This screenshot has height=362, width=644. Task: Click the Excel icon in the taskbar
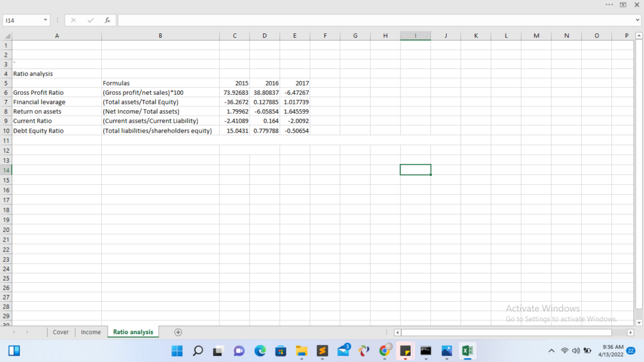coord(467,351)
